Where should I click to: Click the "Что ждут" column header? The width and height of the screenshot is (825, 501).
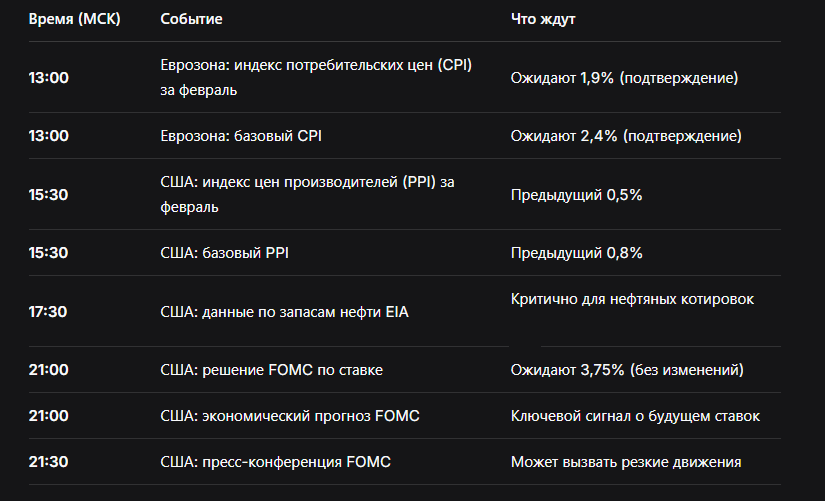tap(542, 19)
